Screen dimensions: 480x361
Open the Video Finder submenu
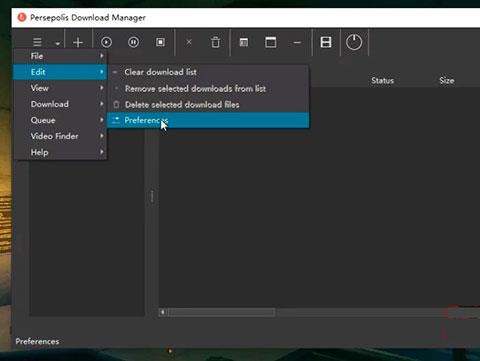tap(60, 136)
